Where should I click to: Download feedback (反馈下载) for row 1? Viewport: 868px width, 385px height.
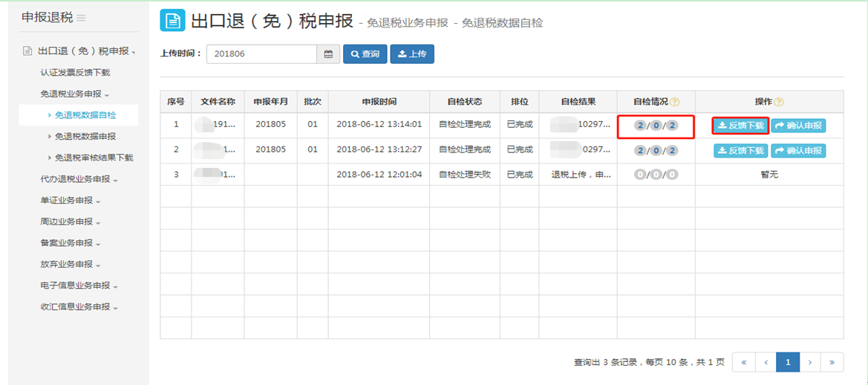click(x=740, y=126)
